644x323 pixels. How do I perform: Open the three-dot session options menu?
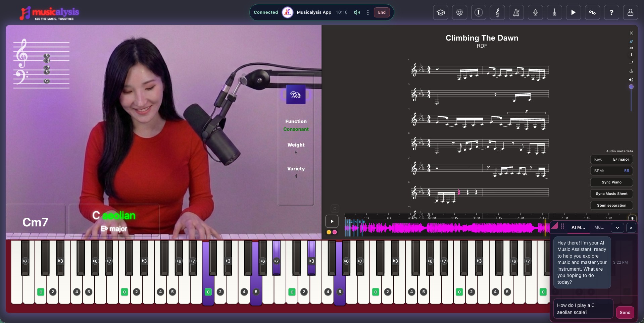click(368, 12)
